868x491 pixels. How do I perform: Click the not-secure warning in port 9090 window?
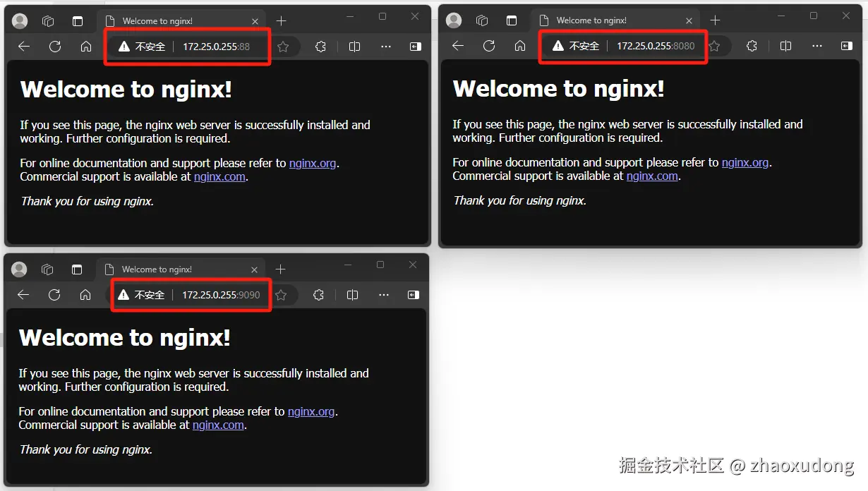(141, 295)
